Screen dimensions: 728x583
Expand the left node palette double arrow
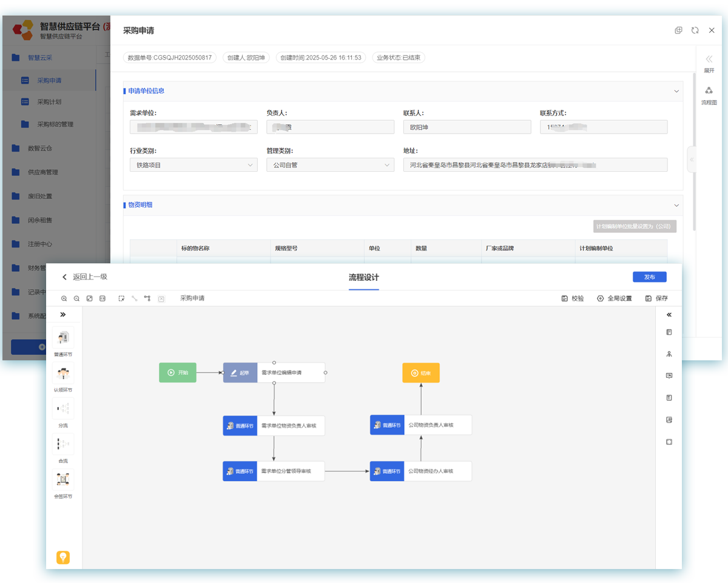tap(63, 315)
